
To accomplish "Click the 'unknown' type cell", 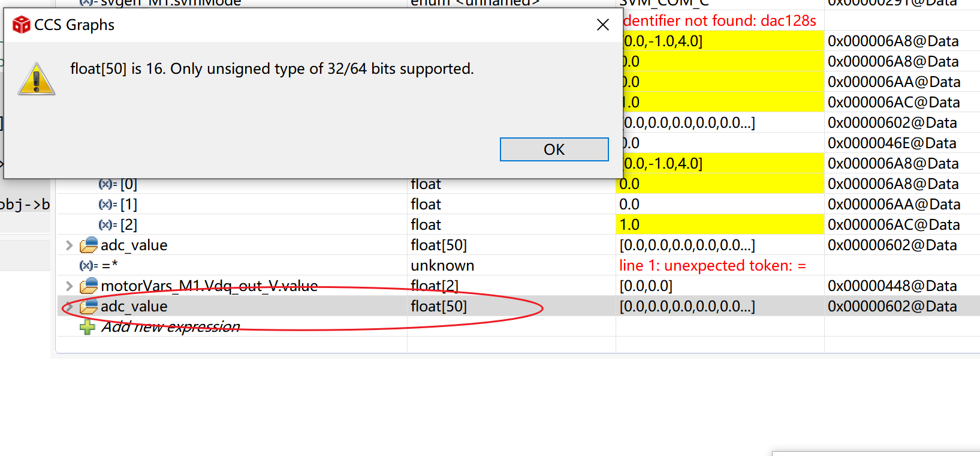I will pyautogui.click(x=442, y=266).
